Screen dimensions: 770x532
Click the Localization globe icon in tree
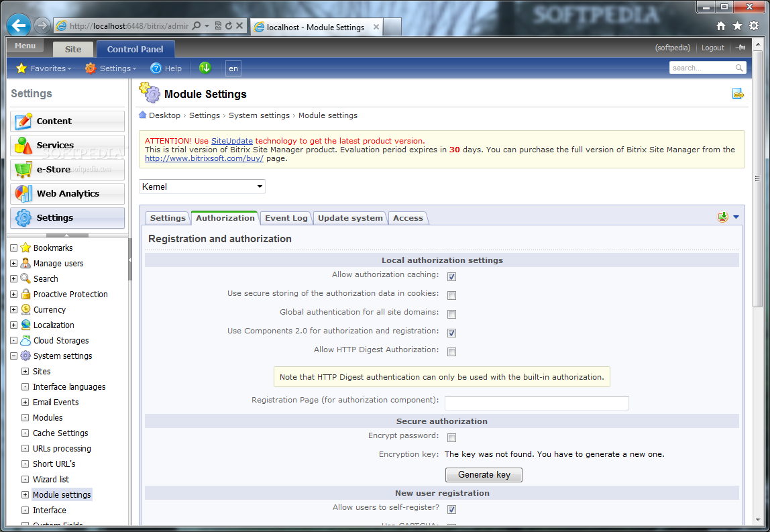point(25,325)
